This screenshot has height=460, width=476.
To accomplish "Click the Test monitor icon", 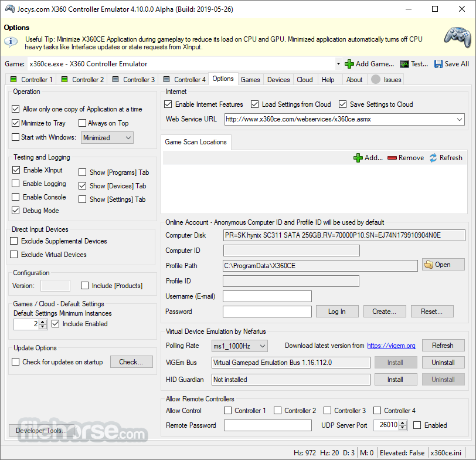I will coord(404,64).
